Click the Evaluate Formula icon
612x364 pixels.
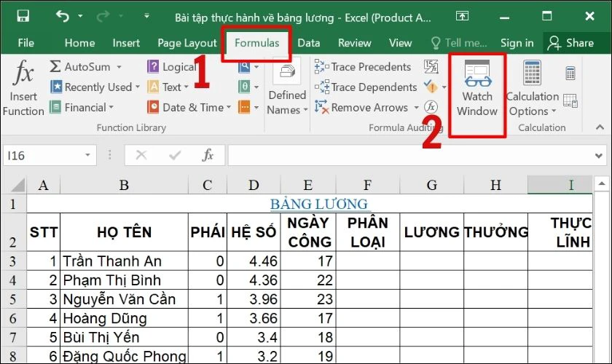click(431, 106)
